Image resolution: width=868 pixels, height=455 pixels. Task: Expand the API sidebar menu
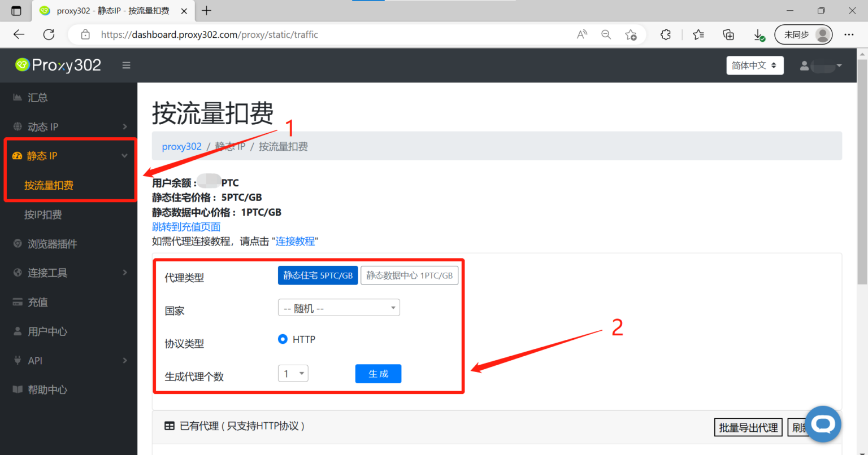(x=36, y=360)
